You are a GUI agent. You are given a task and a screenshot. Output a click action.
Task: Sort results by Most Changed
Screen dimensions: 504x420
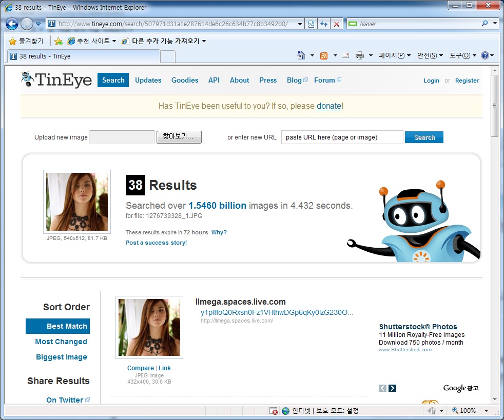[61, 342]
